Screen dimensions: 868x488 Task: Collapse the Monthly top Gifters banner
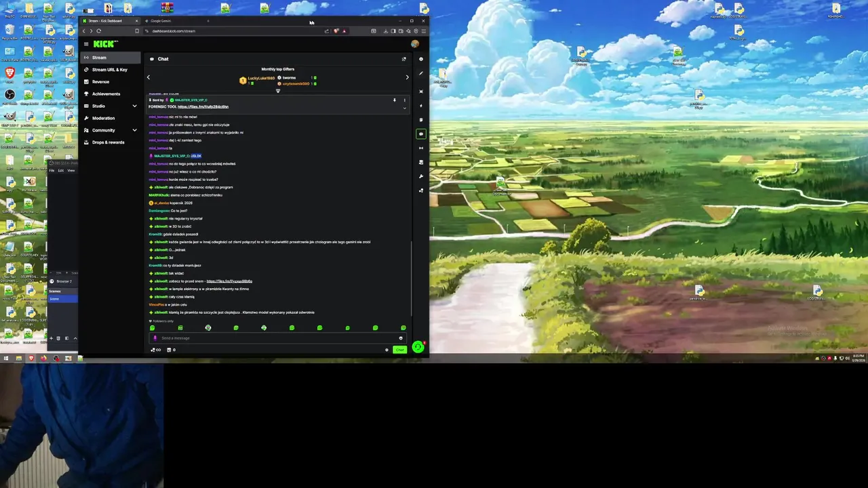(x=277, y=91)
